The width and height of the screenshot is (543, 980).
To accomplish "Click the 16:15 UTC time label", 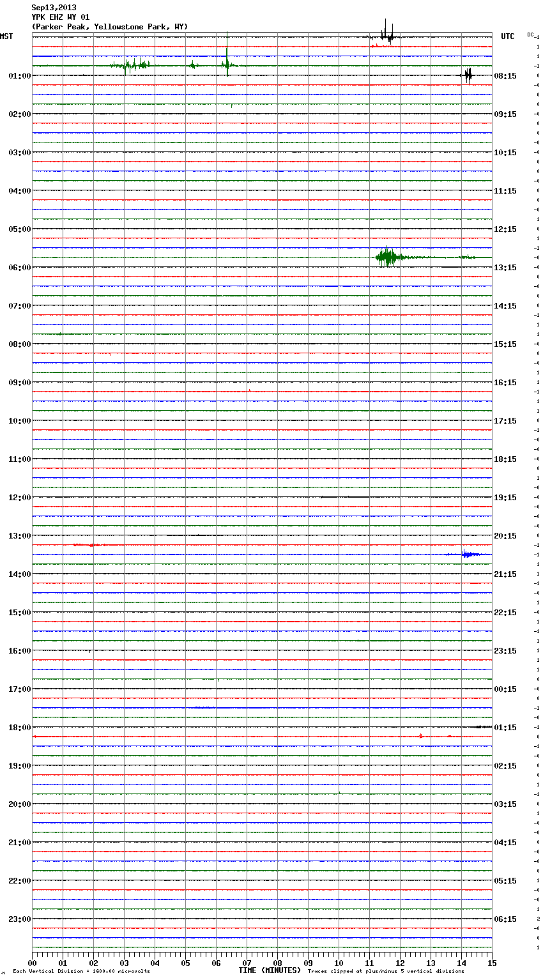I will [505, 383].
